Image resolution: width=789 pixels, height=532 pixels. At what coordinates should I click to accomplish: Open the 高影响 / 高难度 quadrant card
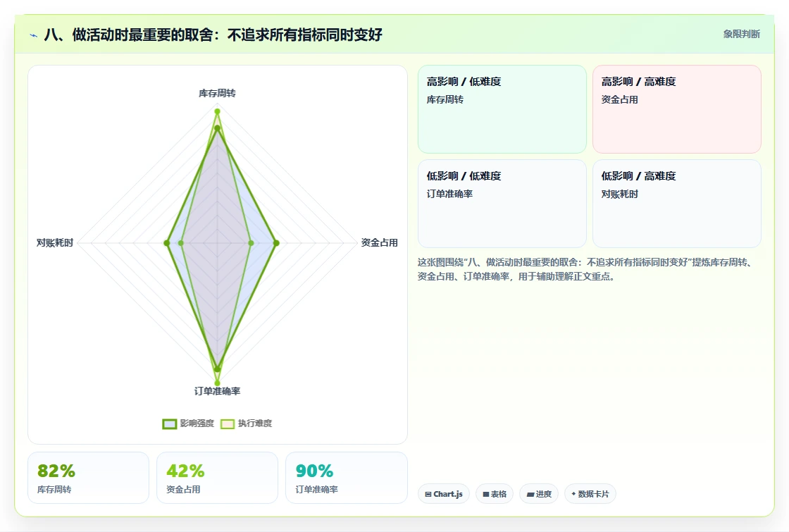(677, 109)
